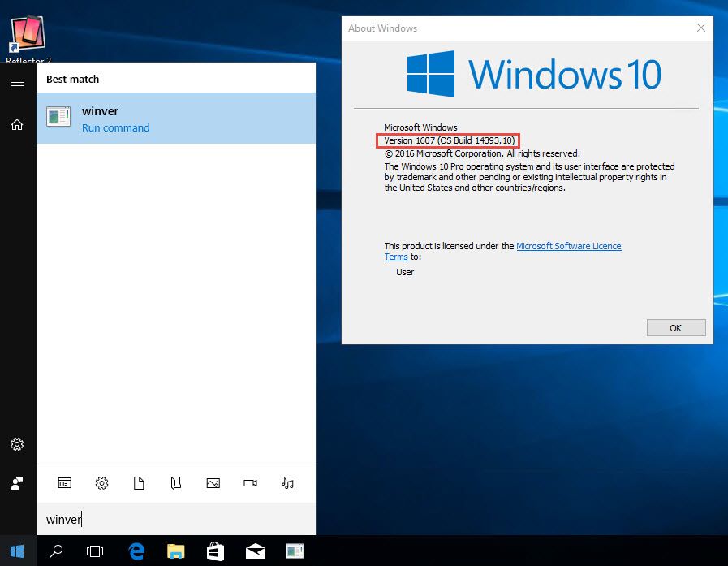Click the Version 1607 build text

click(x=449, y=140)
